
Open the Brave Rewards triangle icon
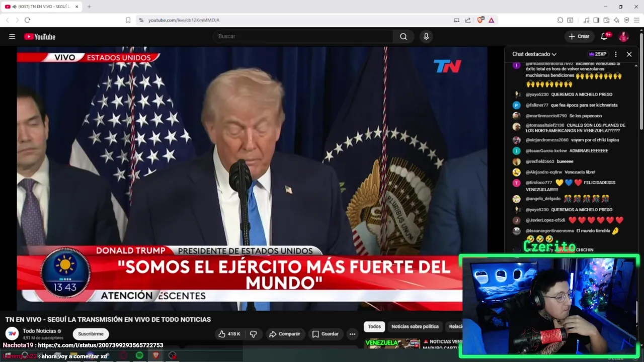(491, 20)
